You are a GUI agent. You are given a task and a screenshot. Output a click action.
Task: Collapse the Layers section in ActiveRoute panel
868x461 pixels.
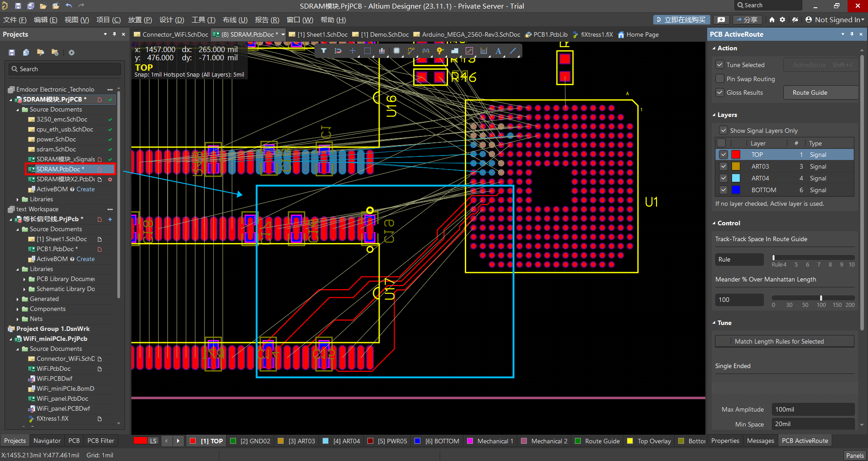click(714, 115)
